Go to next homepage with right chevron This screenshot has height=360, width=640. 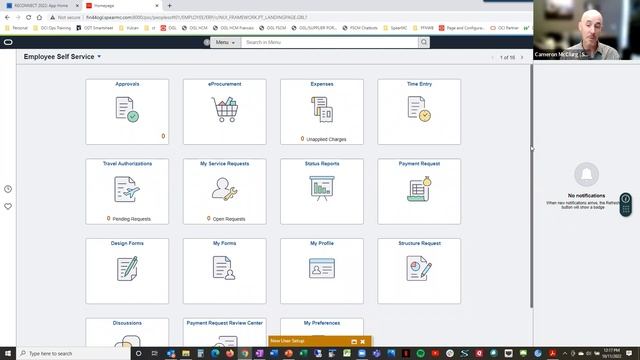(522, 58)
